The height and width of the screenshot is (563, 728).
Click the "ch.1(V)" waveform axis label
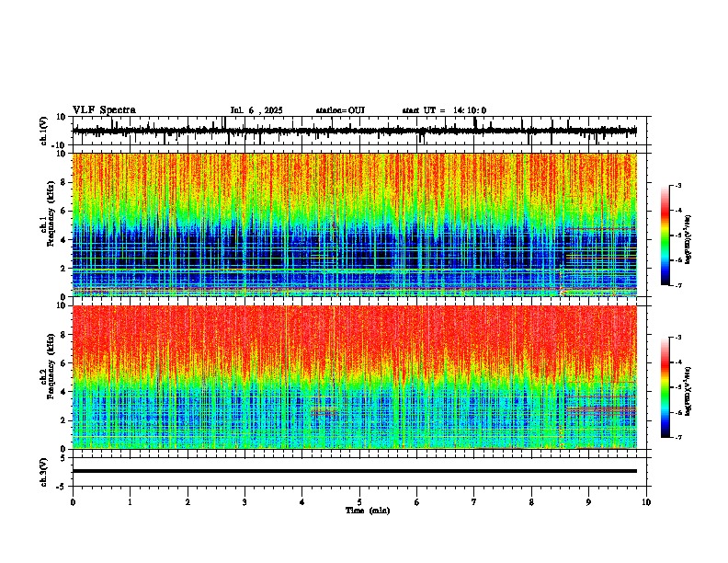[44, 131]
